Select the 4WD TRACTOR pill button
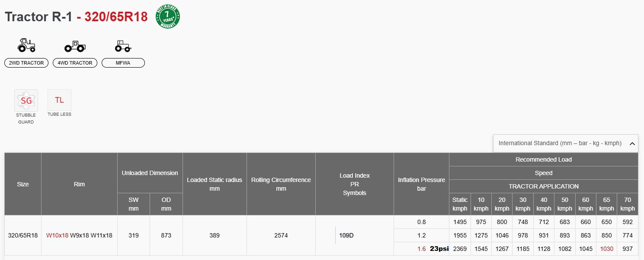The image size is (644, 260). point(75,63)
